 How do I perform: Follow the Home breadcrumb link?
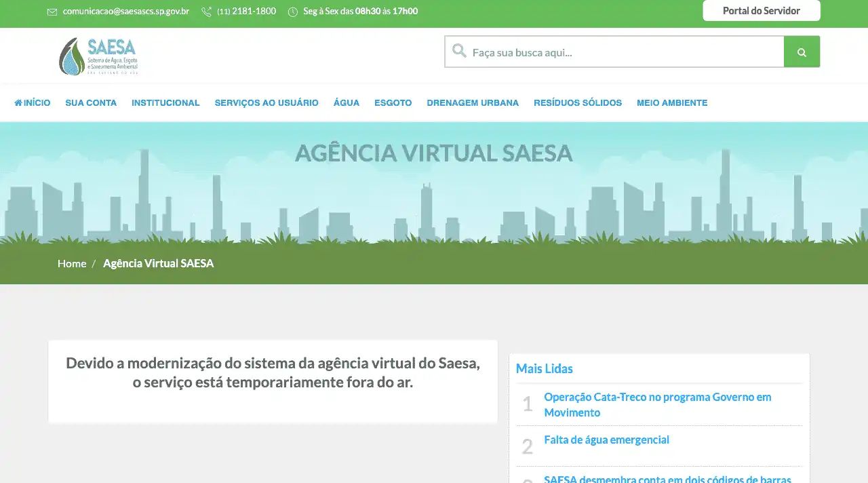pyautogui.click(x=72, y=263)
